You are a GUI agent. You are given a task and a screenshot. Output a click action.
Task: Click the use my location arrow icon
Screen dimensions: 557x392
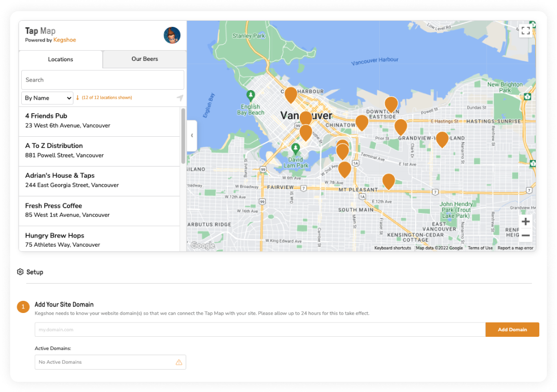180,98
